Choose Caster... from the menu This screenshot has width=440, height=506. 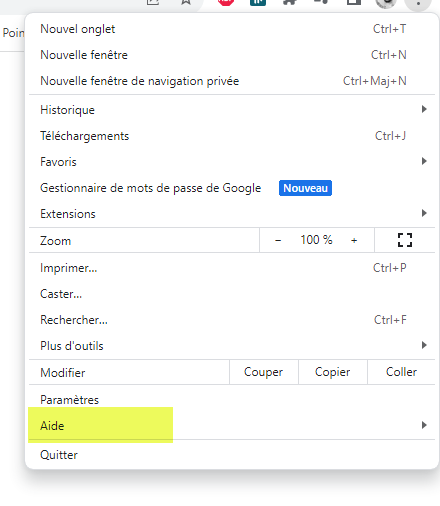tap(232, 294)
